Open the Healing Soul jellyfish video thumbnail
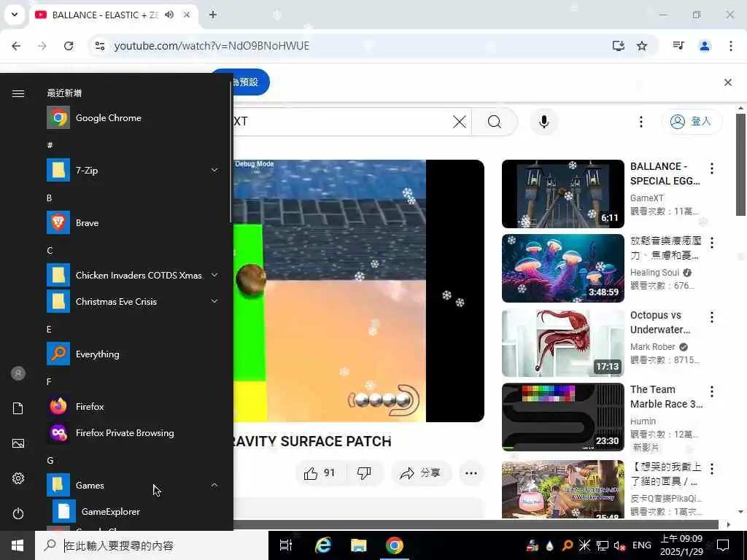This screenshot has height=560, width=747. (x=563, y=268)
